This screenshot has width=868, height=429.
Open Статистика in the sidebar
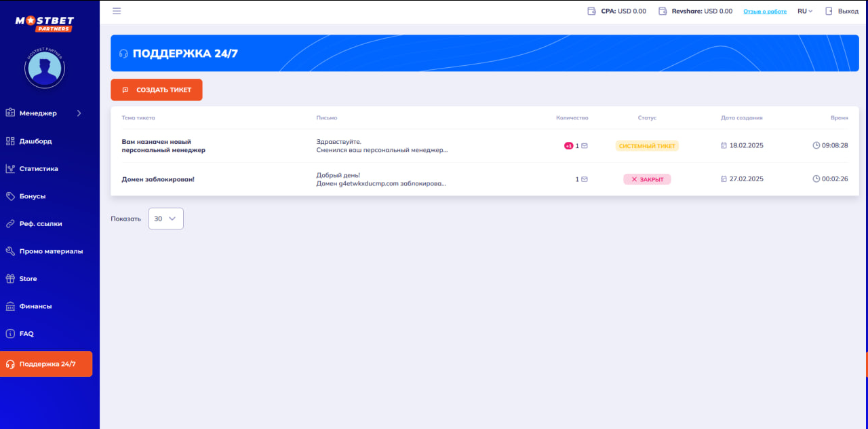[x=39, y=168]
